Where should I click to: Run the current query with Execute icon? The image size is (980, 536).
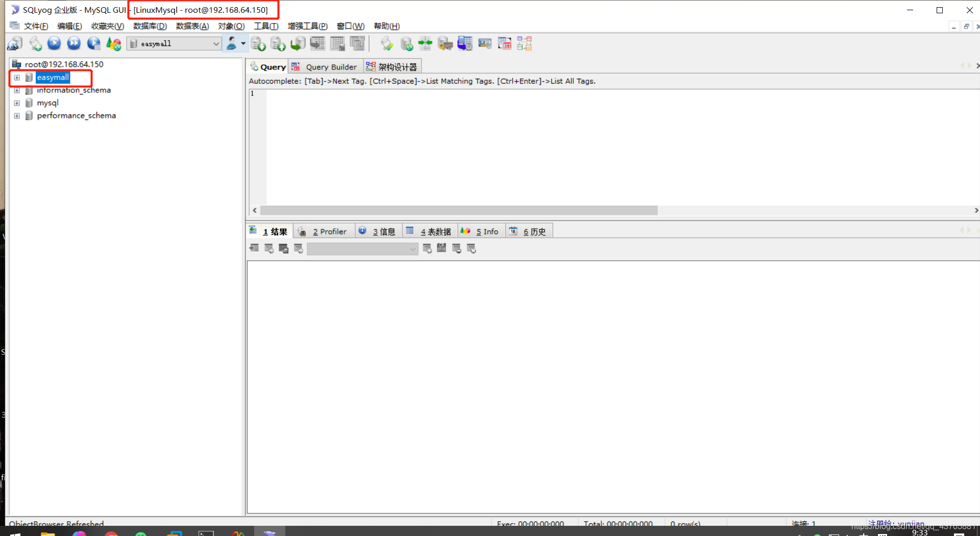(x=54, y=44)
